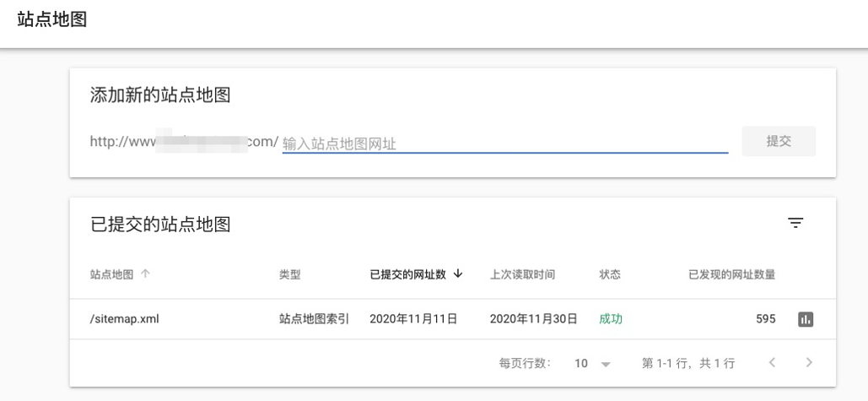Click the 2020年11月11日 submitted date
Viewport: 868px width, 401px height.
tap(413, 319)
